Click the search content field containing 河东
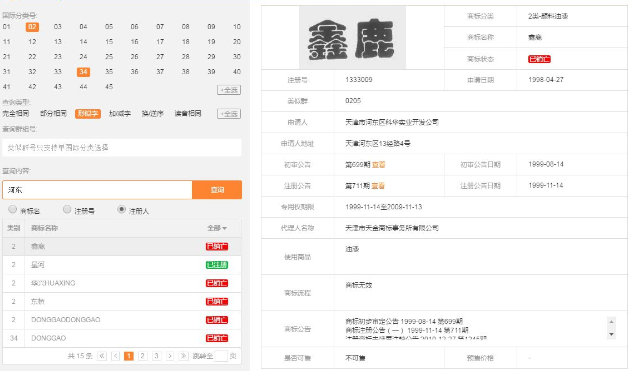This screenshot has width=629, height=371. click(97, 190)
